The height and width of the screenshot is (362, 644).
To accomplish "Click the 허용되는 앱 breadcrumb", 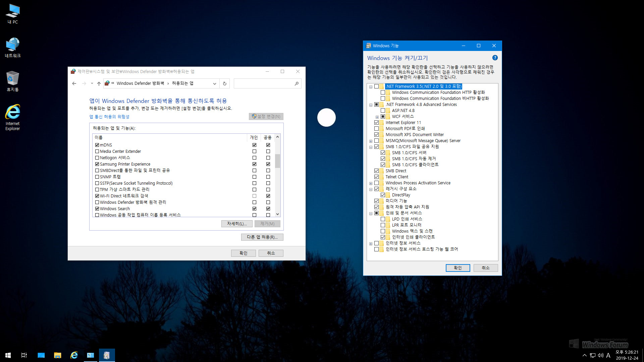I will pos(182,83).
